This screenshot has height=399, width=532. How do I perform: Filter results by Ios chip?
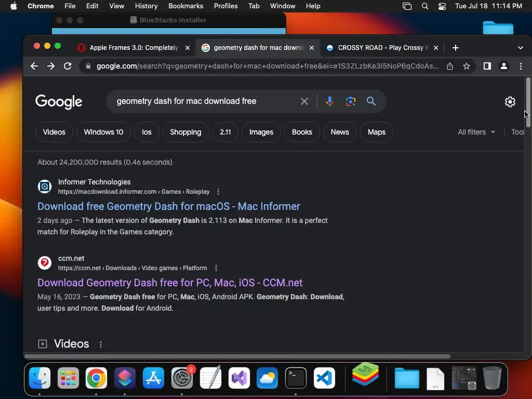pyautogui.click(x=147, y=132)
